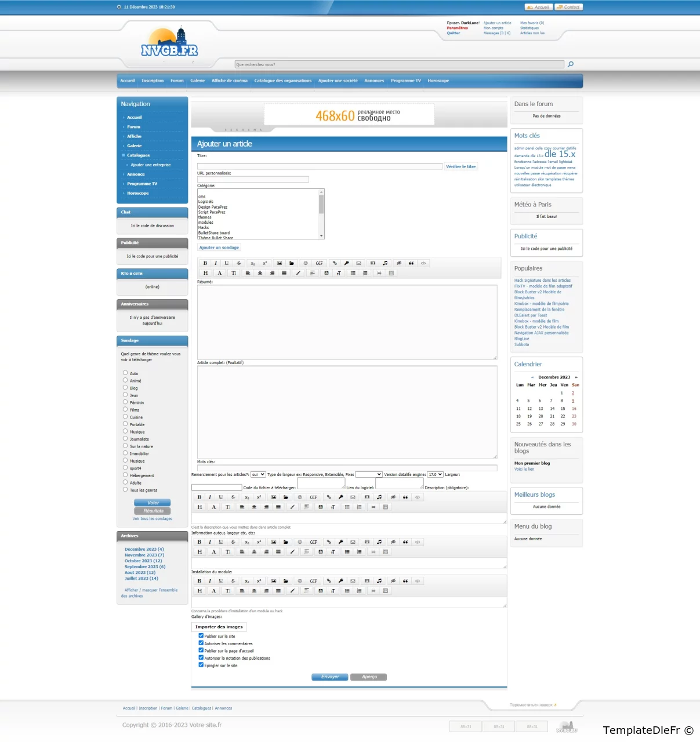Click music note icon in Information auteur toolbar
700x742 pixels.
(379, 542)
